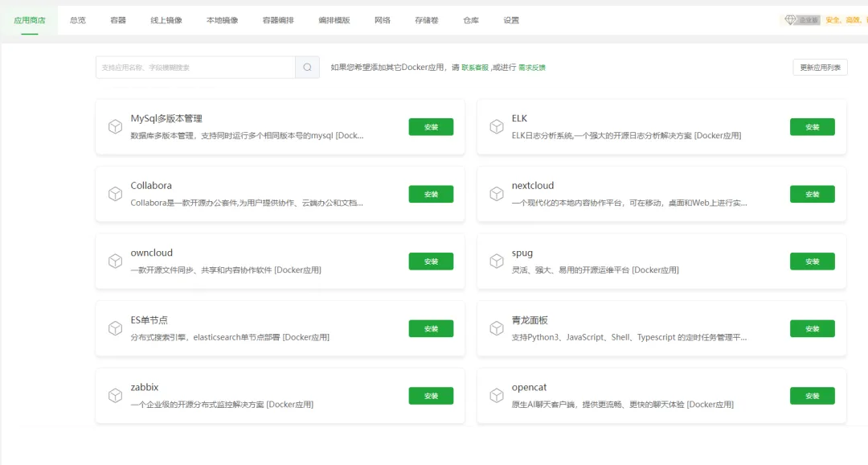Viewport: 868px width, 465px height.
Task: Click the zabbix app title
Action: 145,388
